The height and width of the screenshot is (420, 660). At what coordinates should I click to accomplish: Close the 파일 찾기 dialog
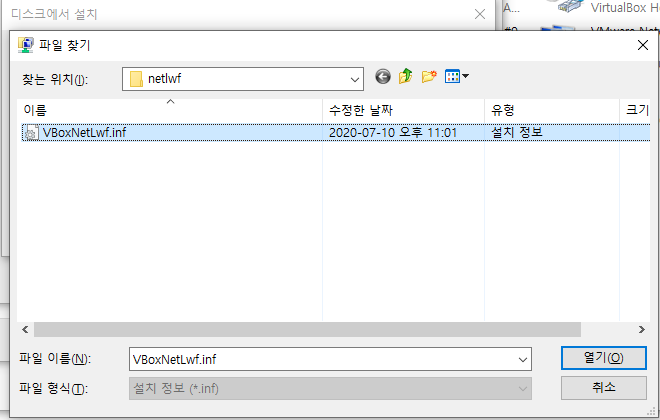642,45
